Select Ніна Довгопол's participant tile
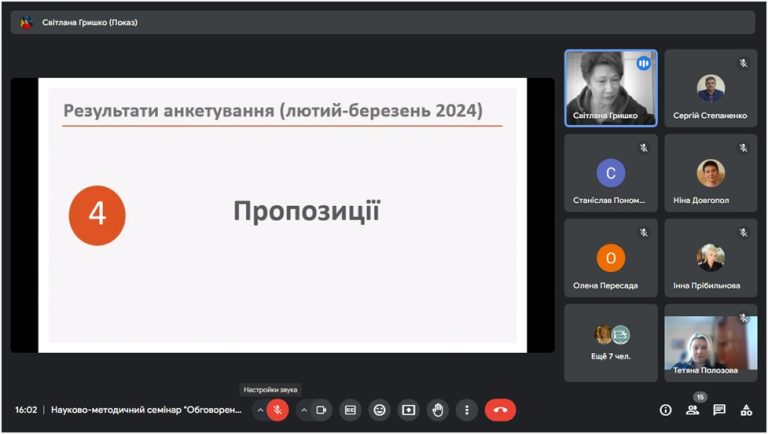The height and width of the screenshot is (434, 768). [711, 173]
